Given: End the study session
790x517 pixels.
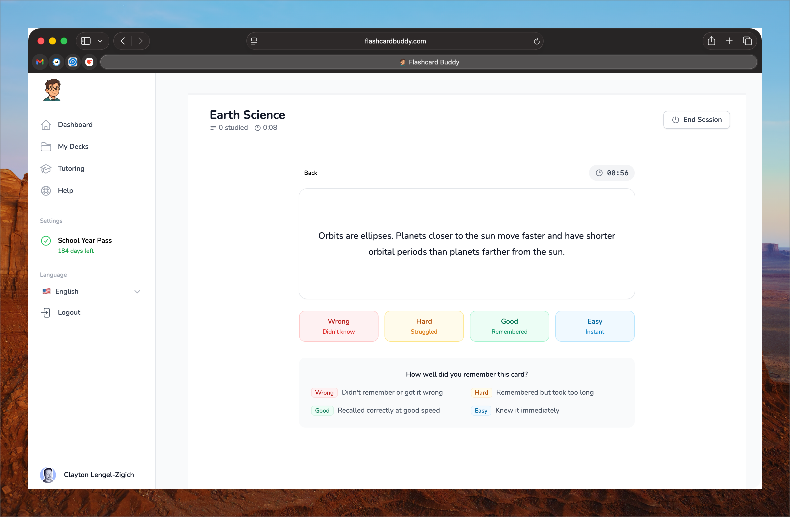Looking at the screenshot, I should [696, 120].
